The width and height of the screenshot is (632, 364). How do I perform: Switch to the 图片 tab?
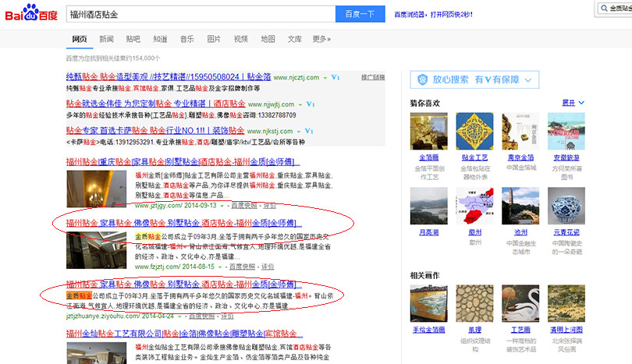tap(214, 39)
